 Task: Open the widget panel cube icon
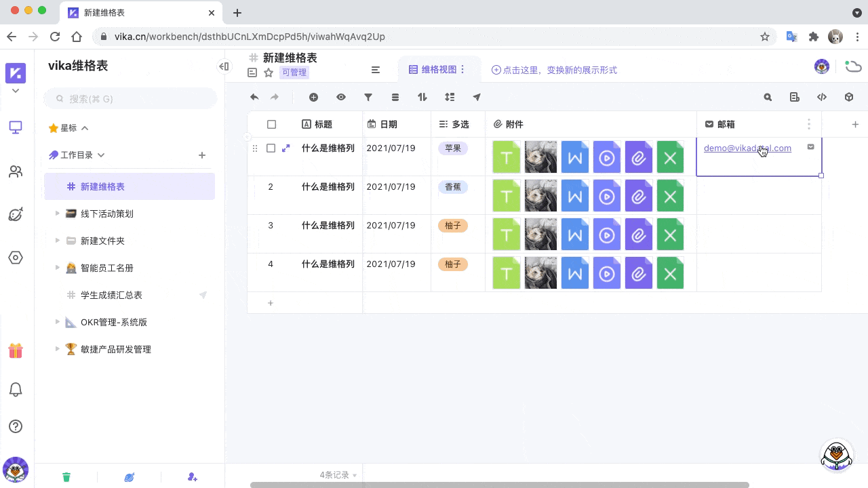point(848,97)
